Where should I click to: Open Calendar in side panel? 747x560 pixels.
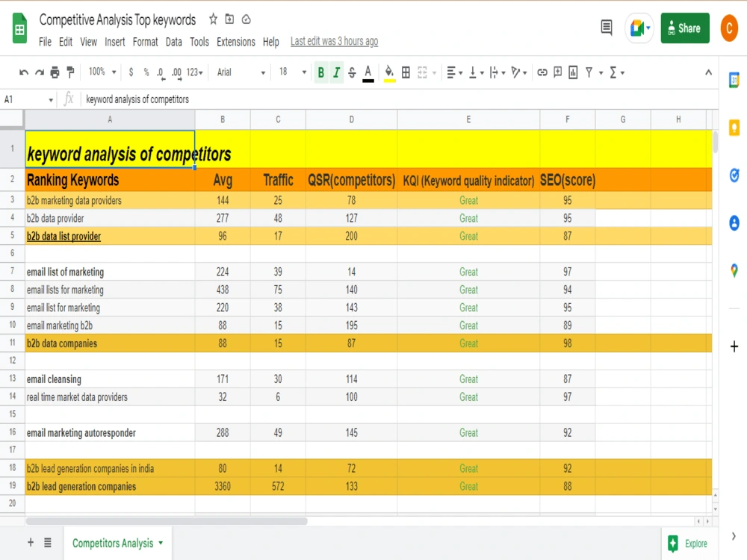[734, 80]
